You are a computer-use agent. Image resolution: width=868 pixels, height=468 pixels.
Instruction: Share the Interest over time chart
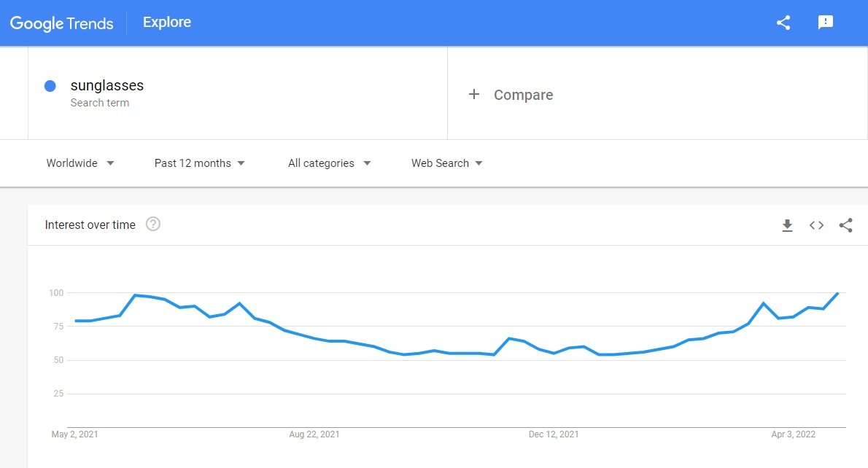(x=846, y=225)
